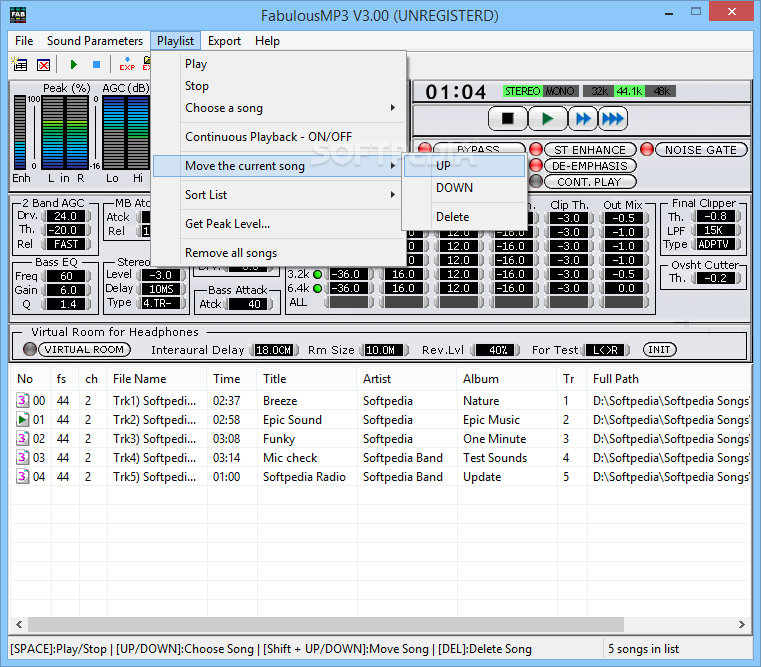Image resolution: width=761 pixels, height=667 pixels.
Task: Open the Export menu
Action: pos(224,41)
